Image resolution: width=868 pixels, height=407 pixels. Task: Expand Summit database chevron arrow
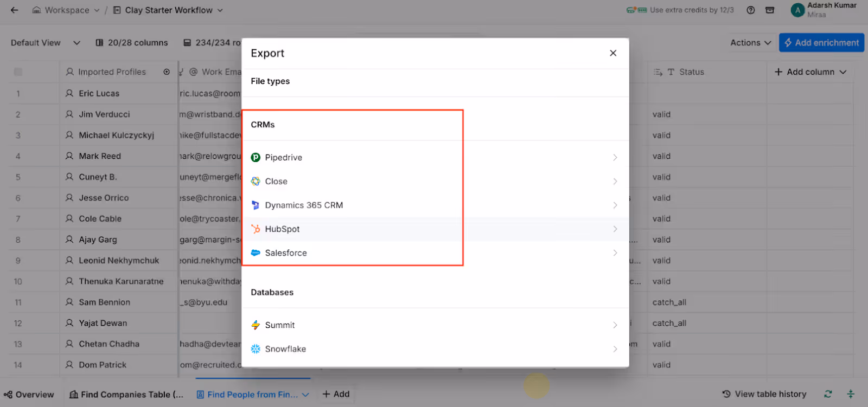click(615, 325)
